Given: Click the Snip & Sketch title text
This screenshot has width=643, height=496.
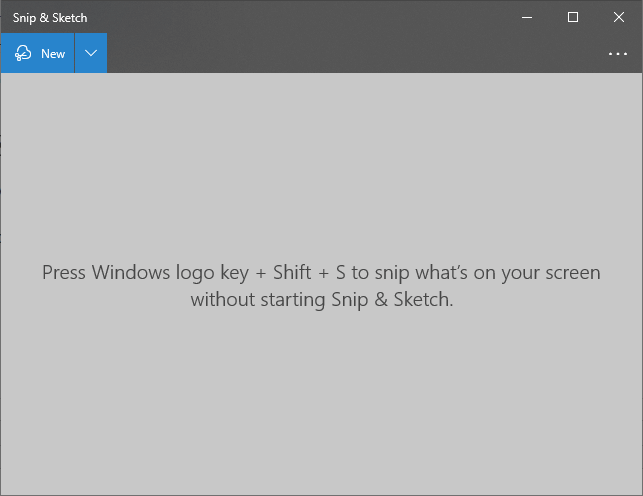Looking at the screenshot, I should coord(50,18).
